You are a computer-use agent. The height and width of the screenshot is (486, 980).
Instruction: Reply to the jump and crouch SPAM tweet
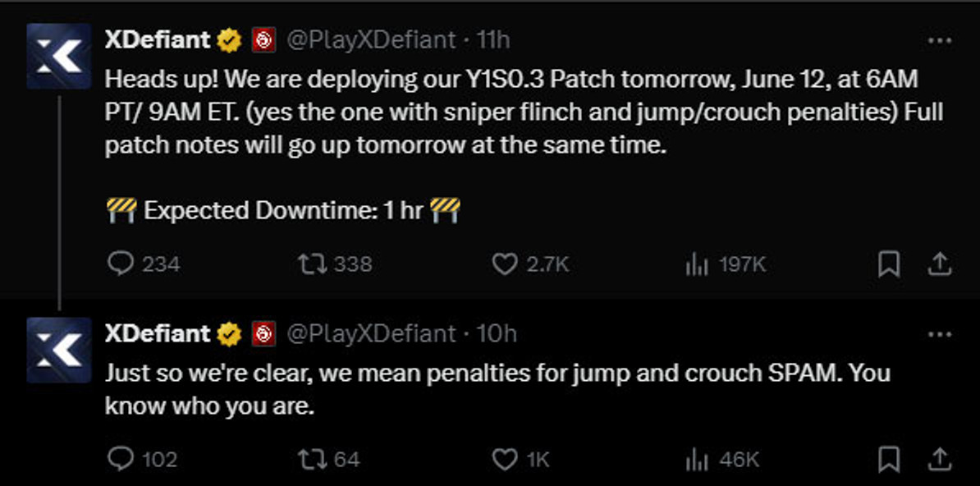click(143, 460)
